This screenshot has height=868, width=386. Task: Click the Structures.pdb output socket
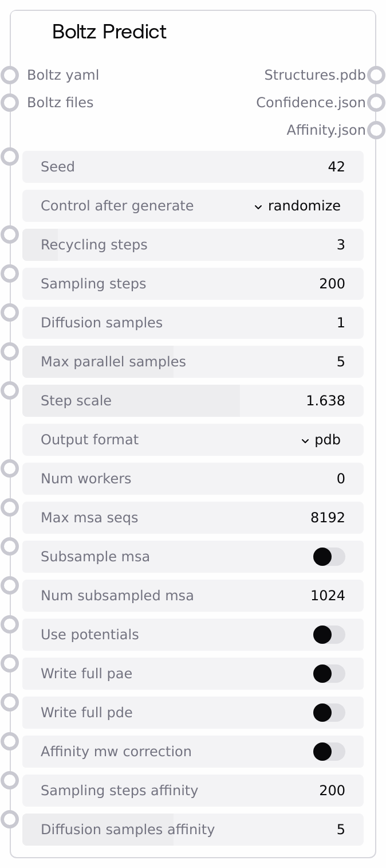click(x=376, y=75)
